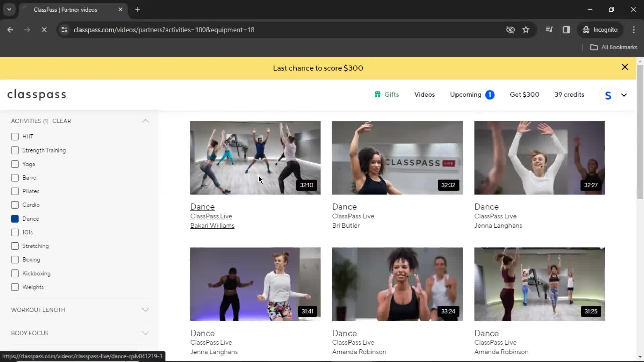The width and height of the screenshot is (644, 362).
Task: Expand the account menu chevron
Action: pos(624,95)
